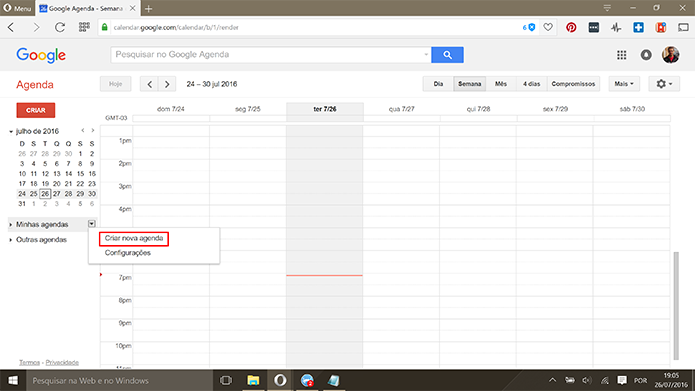Image resolution: width=695 pixels, height=391 pixels.
Task: Open the Google apps grid
Action: click(621, 55)
